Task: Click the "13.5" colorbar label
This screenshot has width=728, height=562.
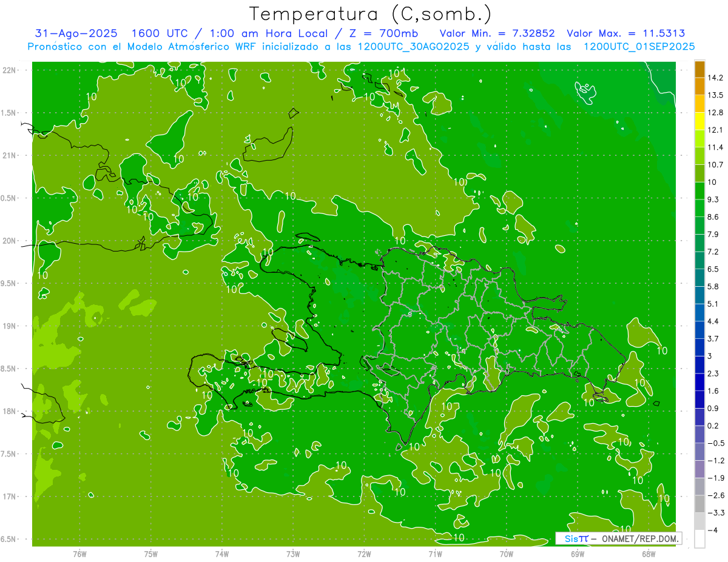Action: (x=715, y=95)
